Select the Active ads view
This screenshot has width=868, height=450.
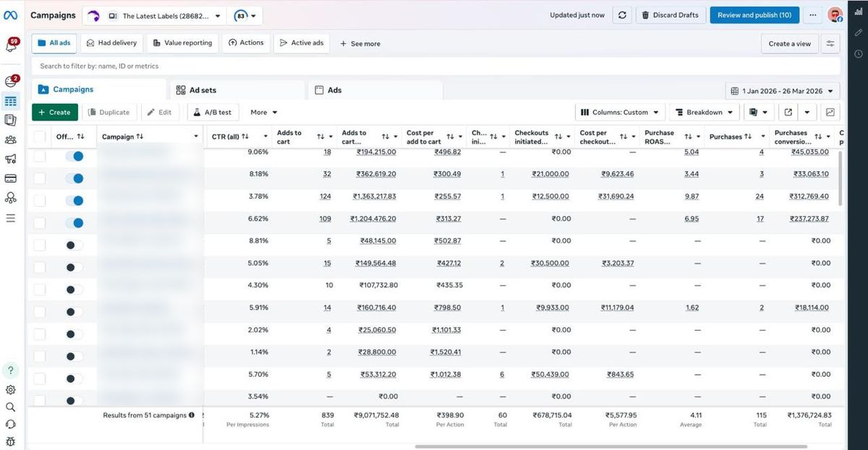[x=302, y=43]
